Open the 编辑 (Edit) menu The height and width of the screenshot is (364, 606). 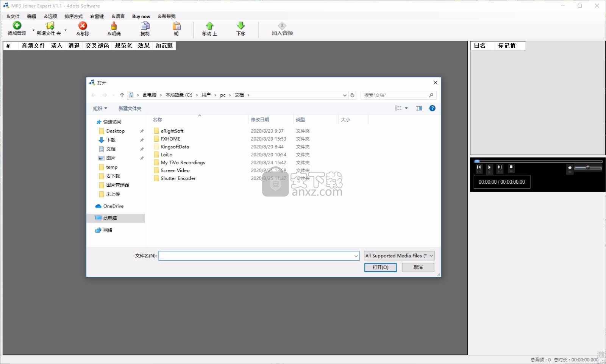tap(31, 16)
